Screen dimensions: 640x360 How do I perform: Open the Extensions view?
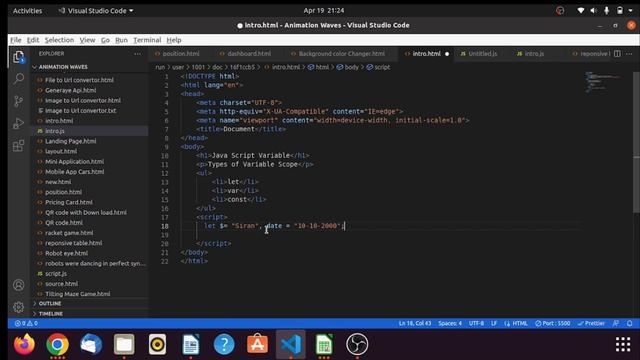[x=18, y=146]
